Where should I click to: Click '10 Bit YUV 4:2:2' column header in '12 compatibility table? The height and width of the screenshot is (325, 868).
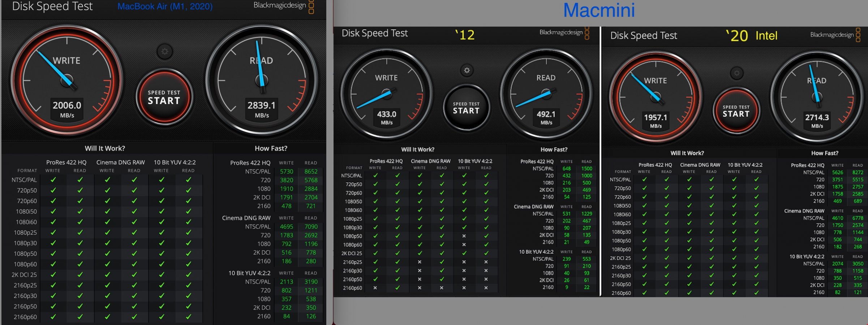475,161
